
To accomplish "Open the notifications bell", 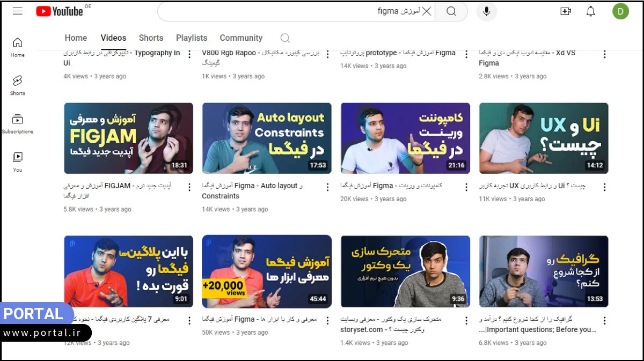I will (x=591, y=11).
